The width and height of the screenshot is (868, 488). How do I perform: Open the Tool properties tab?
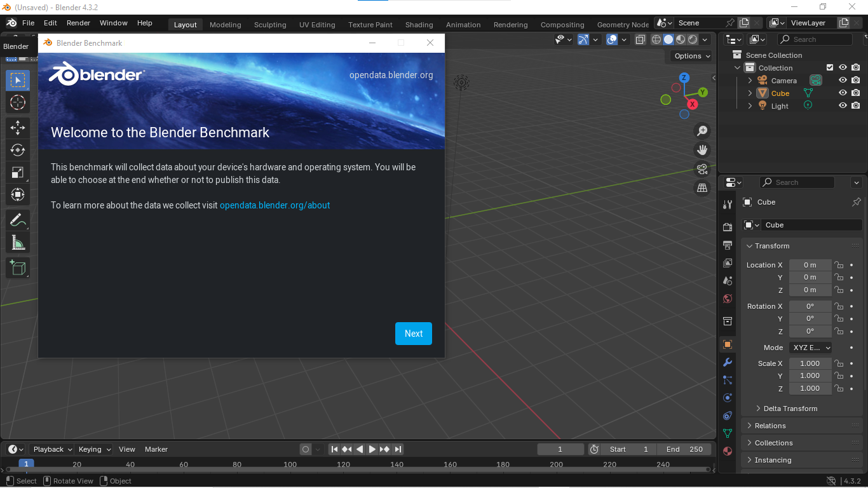tap(728, 204)
